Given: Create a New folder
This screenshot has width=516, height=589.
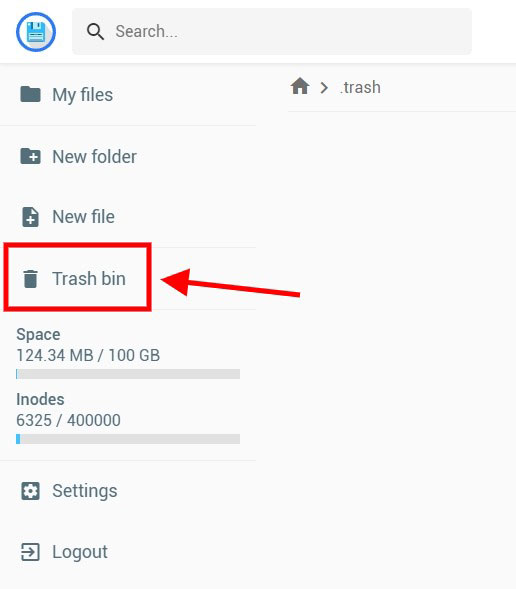Looking at the screenshot, I should (x=128, y=156).
